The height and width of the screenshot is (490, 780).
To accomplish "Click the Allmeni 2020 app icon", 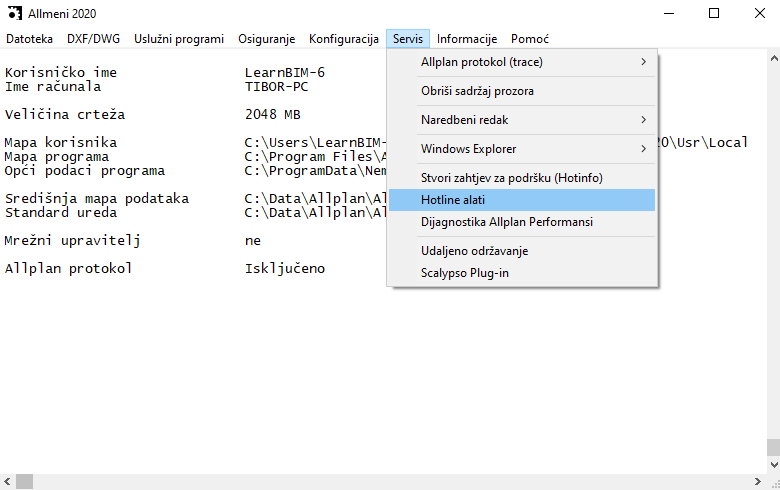I will click(x=15, y=13).
